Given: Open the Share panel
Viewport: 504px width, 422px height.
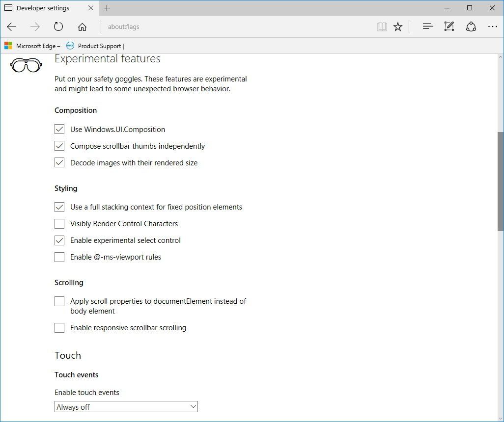Looking at the screenshot, I should pyautogui.click(x=471, y=26).
